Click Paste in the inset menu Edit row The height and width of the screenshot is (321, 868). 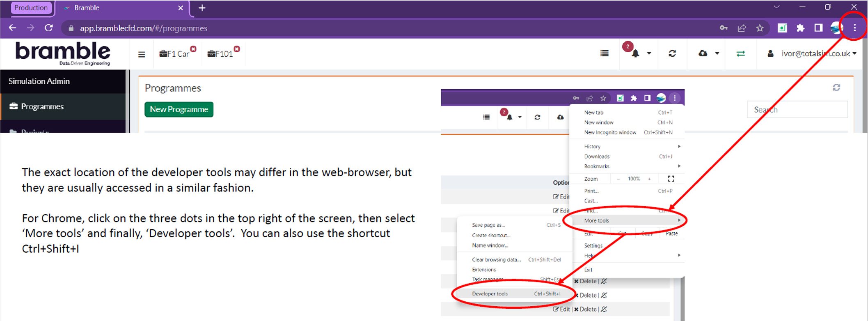tap(671, 233)
